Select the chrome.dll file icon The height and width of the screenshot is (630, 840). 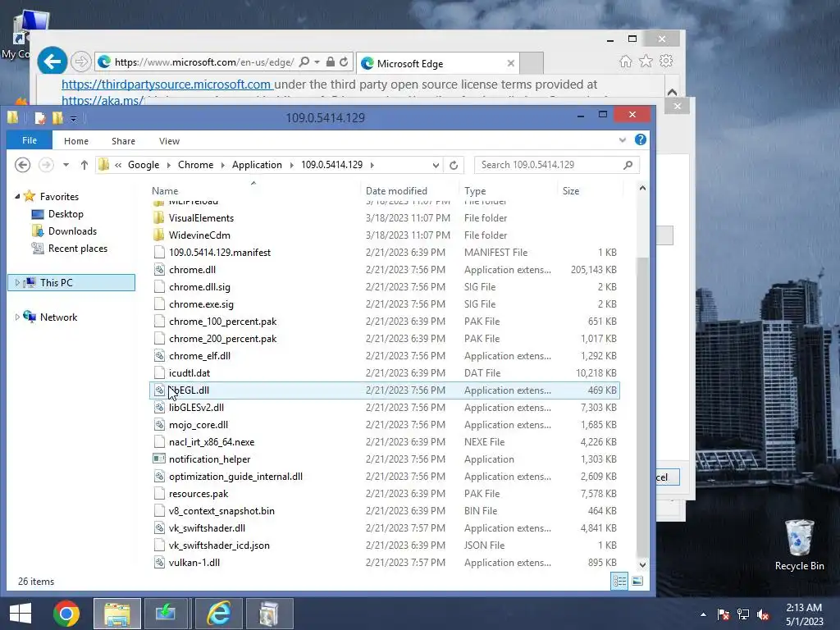click(x=159, y=269)
